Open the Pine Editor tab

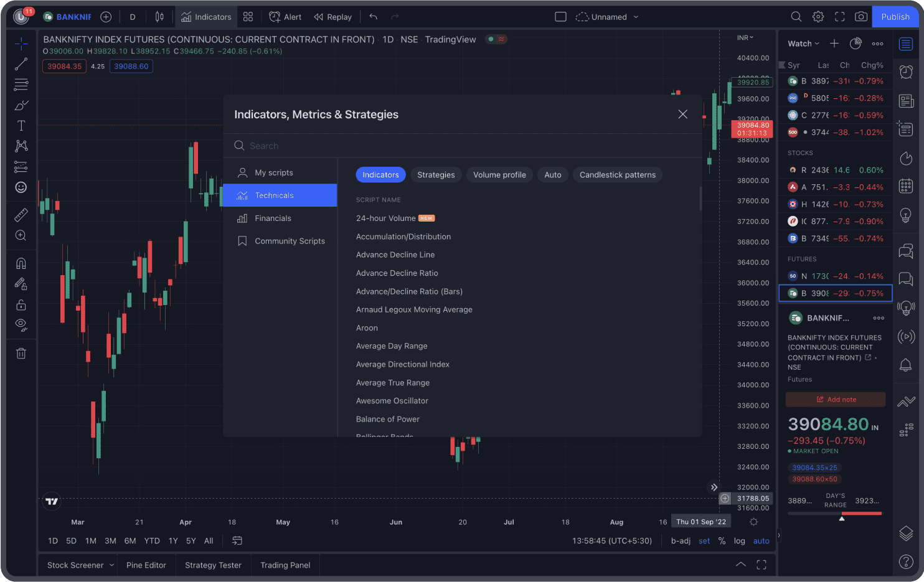point(146,565)
